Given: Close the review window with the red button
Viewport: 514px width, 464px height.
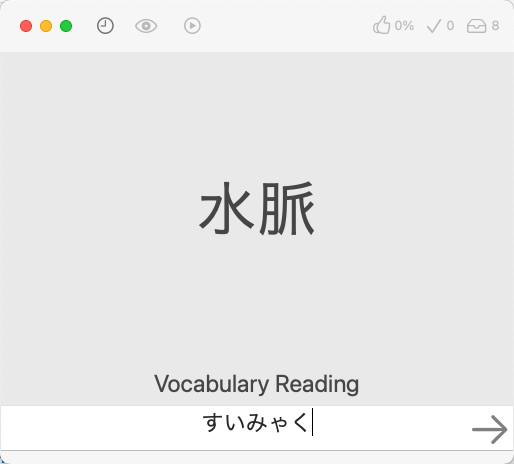Looking at the screenshot, I should (26, 26).
